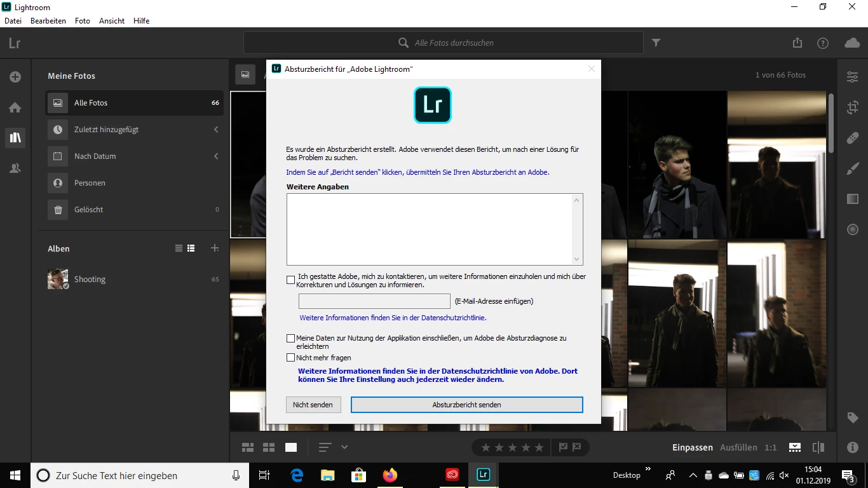The width and height of the screenshot is (868, 488).
Task: Open the Edit sliders panel icon
Action: (x=853, y=77)
